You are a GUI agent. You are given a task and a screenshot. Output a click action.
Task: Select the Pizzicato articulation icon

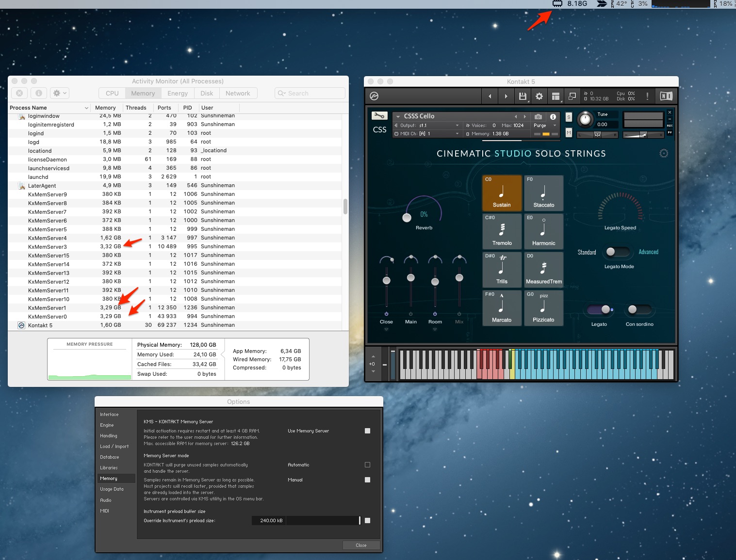tap(543, 308)
